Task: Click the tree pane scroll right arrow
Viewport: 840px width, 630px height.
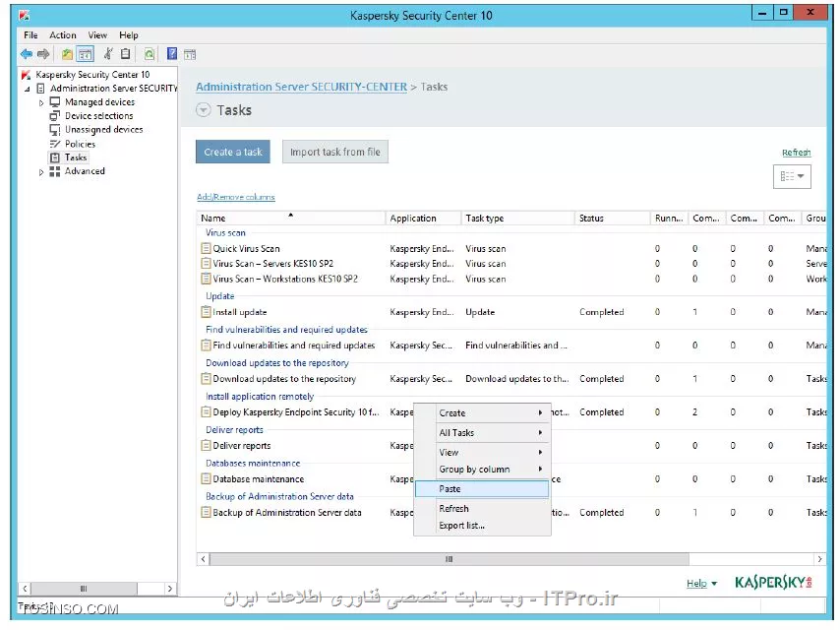Action: pos(170,589)
